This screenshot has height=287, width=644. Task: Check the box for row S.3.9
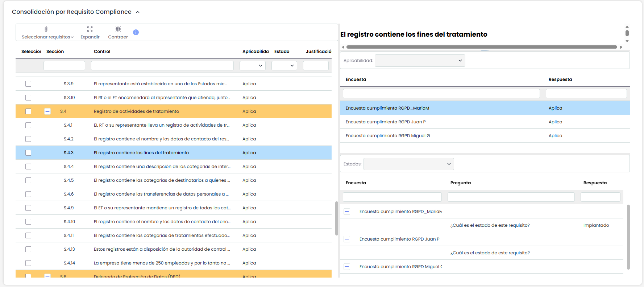[28, 84]
